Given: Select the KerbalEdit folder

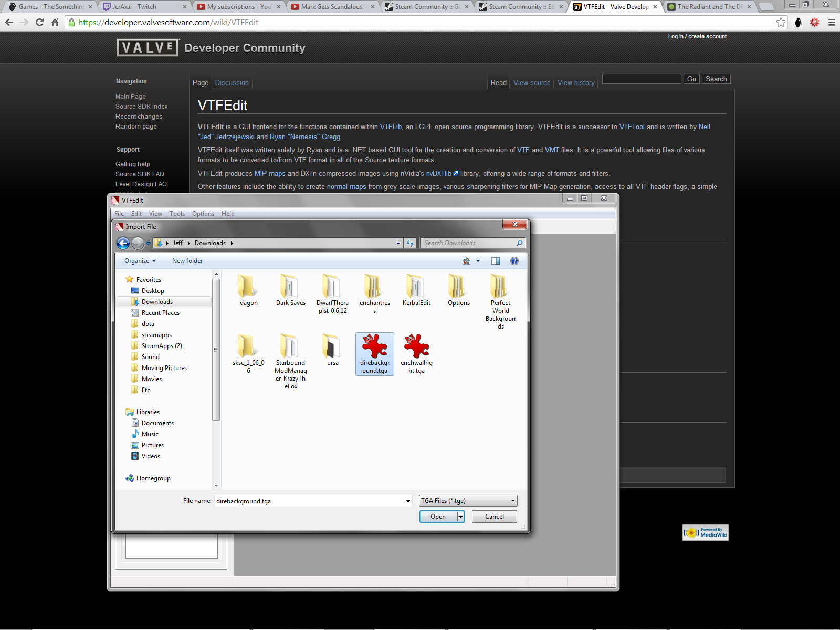Looking at the screenshot, I should click(417, 290).
